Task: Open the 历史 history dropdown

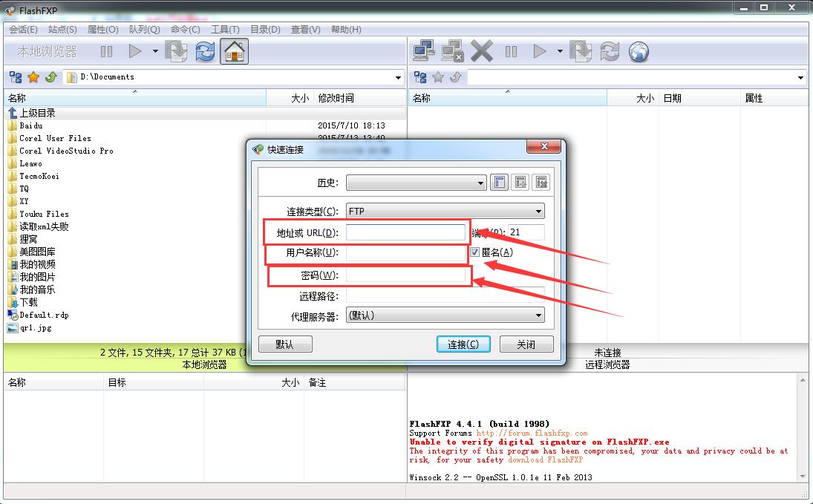Action: point(479,182)
